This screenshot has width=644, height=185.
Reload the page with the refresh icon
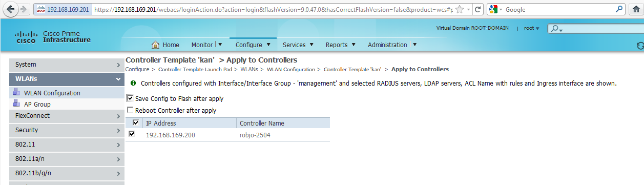(477, 9)
